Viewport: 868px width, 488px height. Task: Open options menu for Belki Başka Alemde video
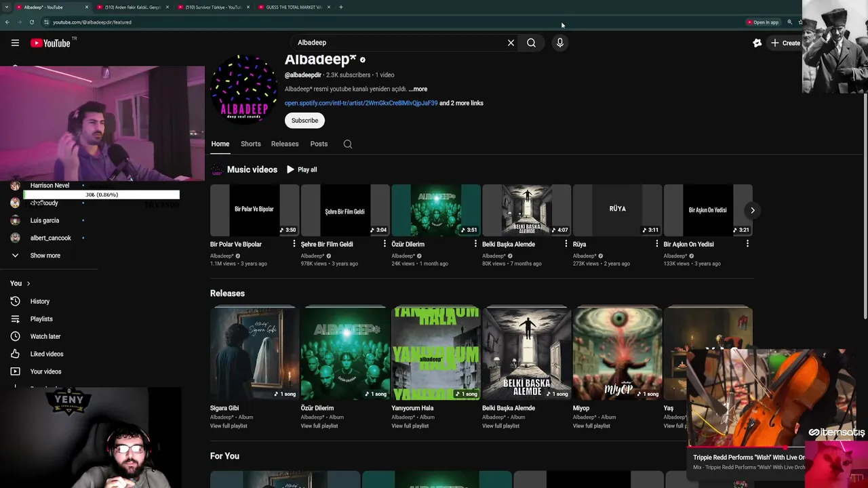tap(566, 244)
